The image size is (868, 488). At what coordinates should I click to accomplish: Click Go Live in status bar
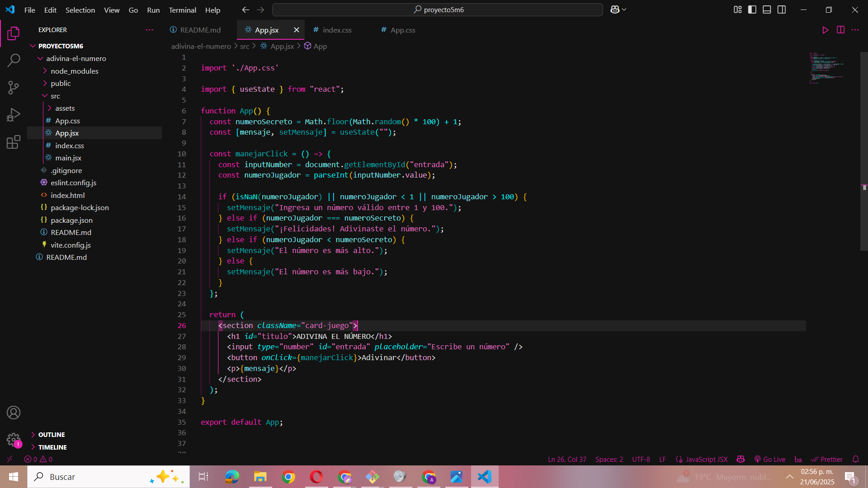click(x=770, y=459)
